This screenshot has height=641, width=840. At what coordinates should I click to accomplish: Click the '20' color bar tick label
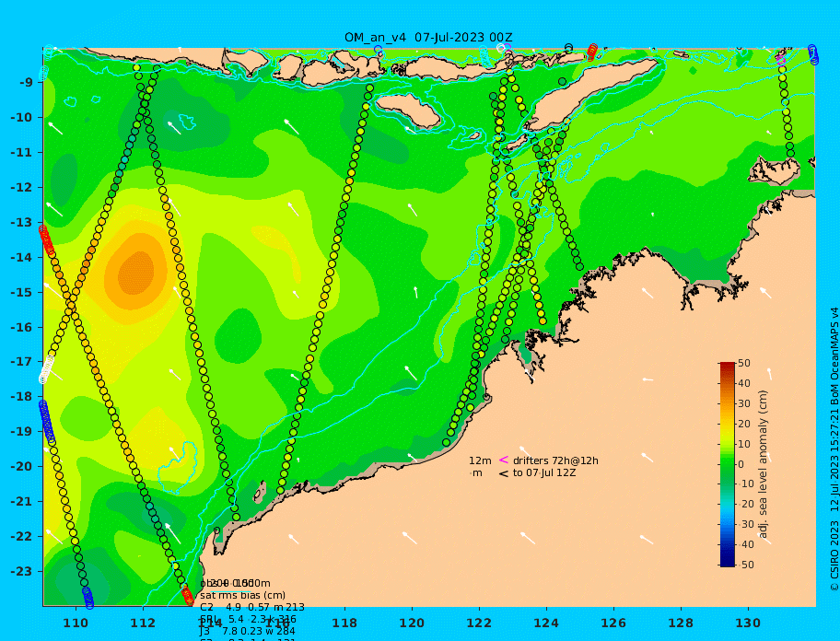click(744, 425)
